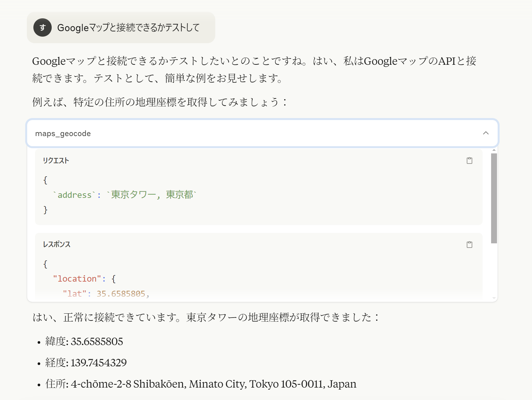532x400 pixels.
Task: Copy the レスポンス JSON with clipboard icon
Action: 470,245
